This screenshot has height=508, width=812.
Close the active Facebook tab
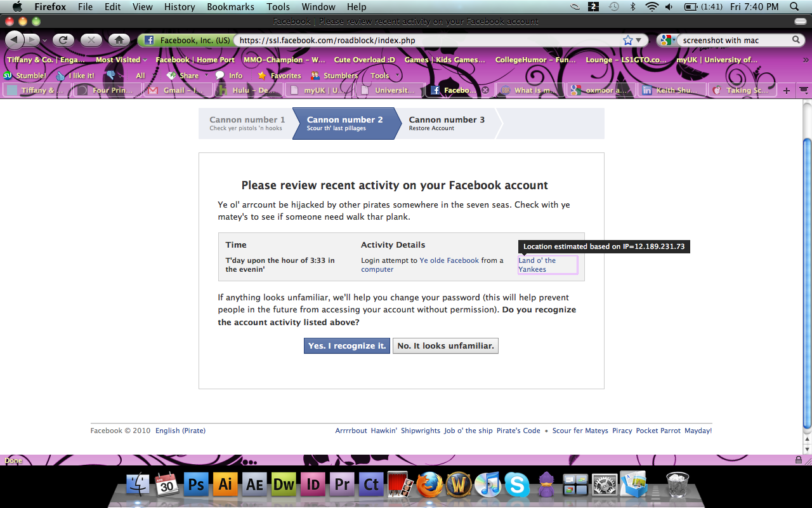[x=485, y=90]
